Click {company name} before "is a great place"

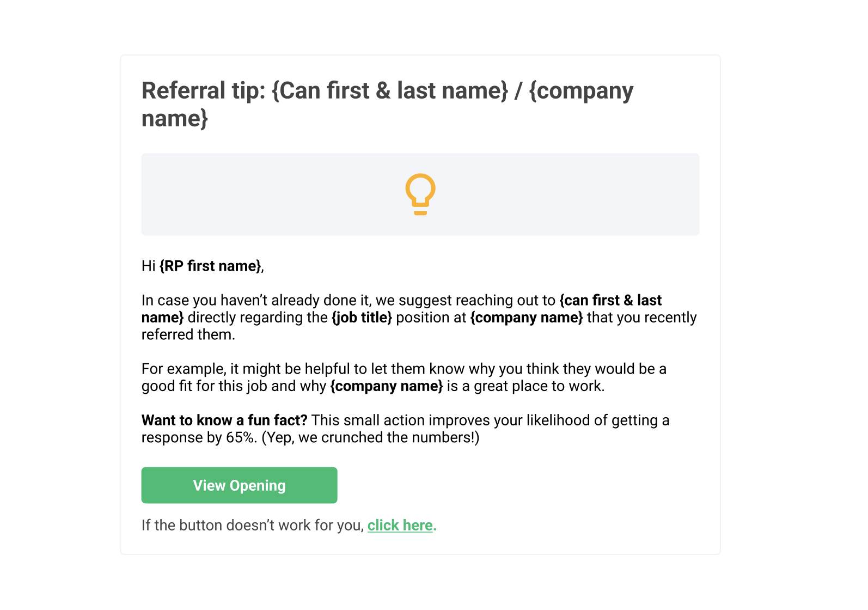(387, 386)
